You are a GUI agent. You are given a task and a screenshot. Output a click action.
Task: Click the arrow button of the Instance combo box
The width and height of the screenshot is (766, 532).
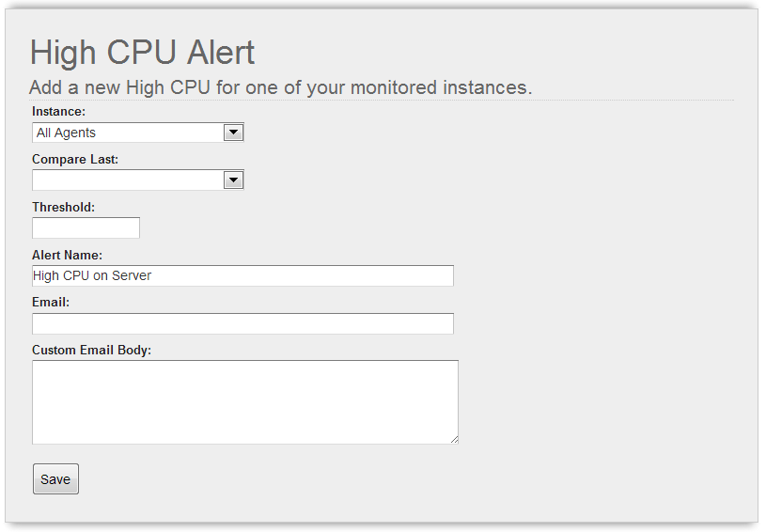point(233,133)
